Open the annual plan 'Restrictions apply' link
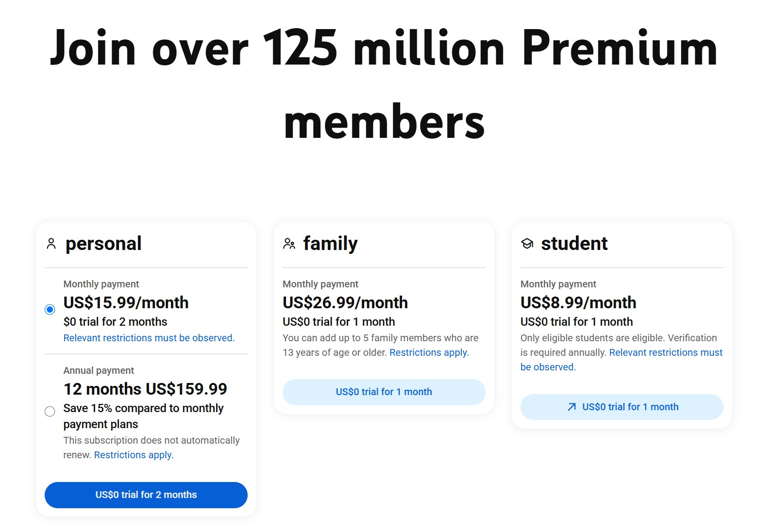 coord(134,455)
